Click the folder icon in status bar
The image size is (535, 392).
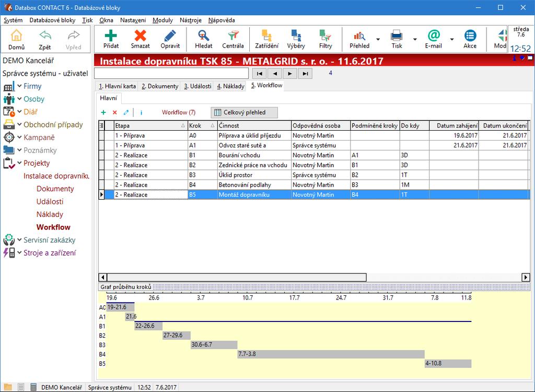(8, 387)
